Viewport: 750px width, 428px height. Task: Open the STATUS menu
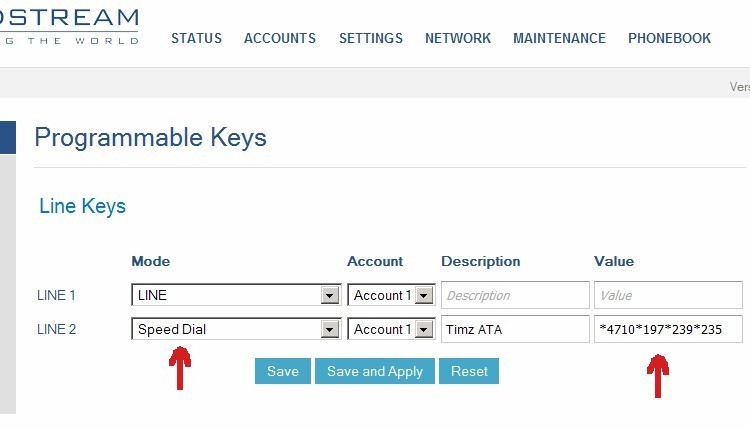(x=196, y=39)
